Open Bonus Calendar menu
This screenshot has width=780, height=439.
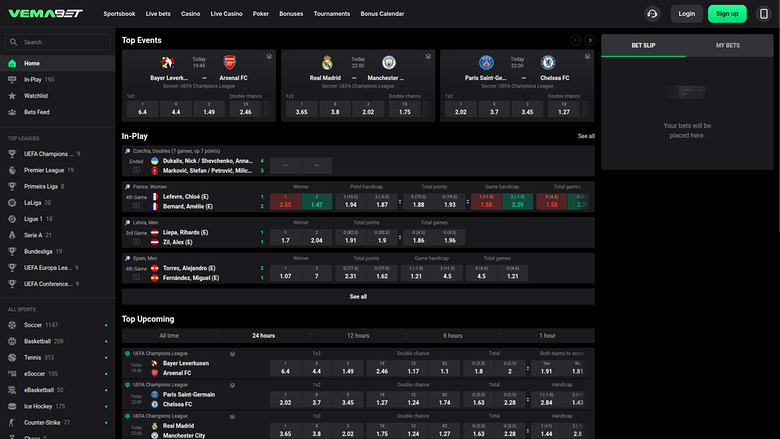382,14
